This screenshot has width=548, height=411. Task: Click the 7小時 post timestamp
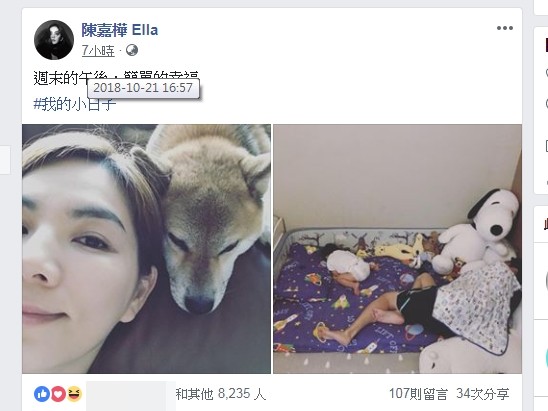(98, 51)
